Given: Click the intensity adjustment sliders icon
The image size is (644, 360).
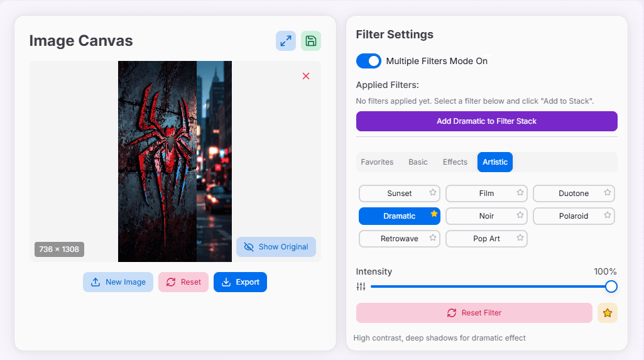Looking at the screenshot, I should coord(361,286).
